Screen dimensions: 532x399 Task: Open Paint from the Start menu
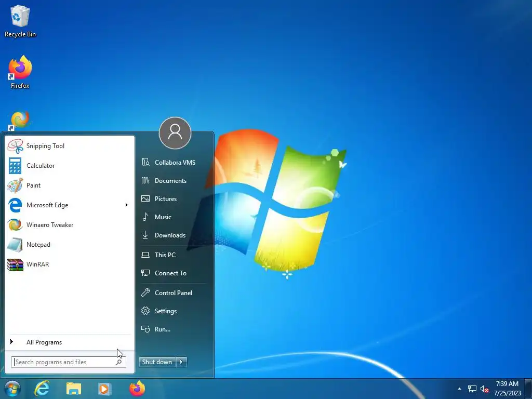click(70, 185)
